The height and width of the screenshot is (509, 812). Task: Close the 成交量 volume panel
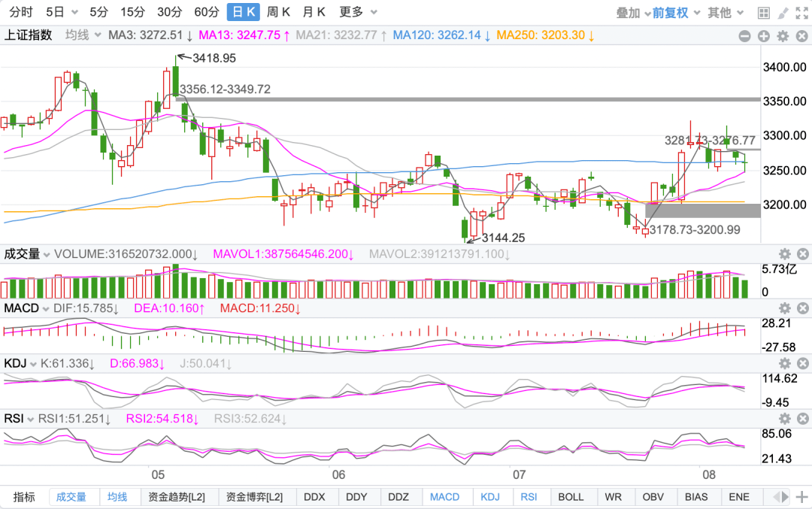coord(803,253)
